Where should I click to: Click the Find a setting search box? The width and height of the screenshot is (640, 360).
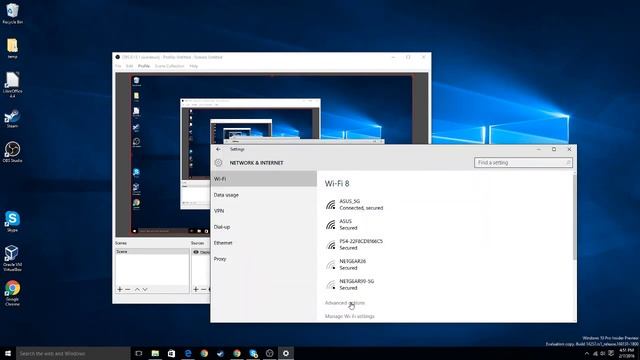pyautogui.click(x=523, y=162)
